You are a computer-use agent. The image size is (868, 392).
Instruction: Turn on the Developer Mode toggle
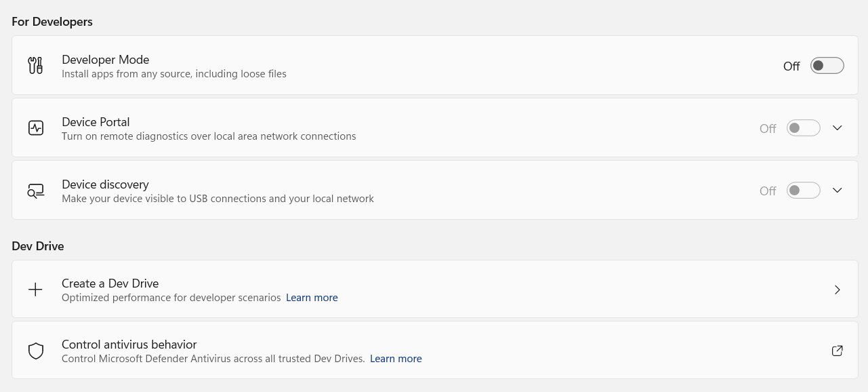pyautogui.click(x=827, y=66)
